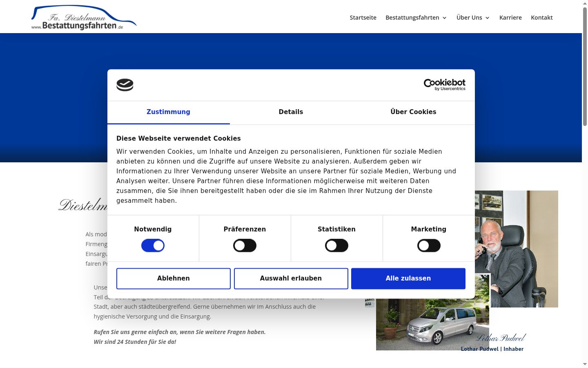The height and width of the screenshot is (368, 588).
Task: Click the Alle zulassen button
Action: click(408, 278)
